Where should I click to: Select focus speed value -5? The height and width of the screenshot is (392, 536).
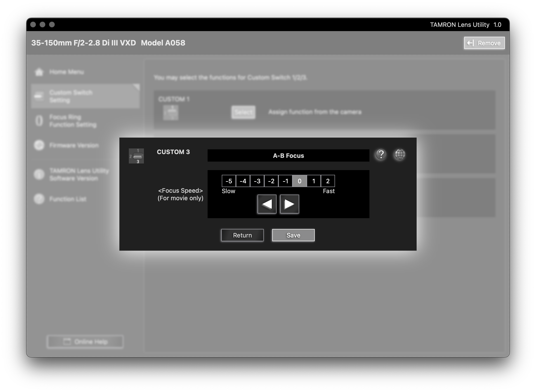point(229,181)
